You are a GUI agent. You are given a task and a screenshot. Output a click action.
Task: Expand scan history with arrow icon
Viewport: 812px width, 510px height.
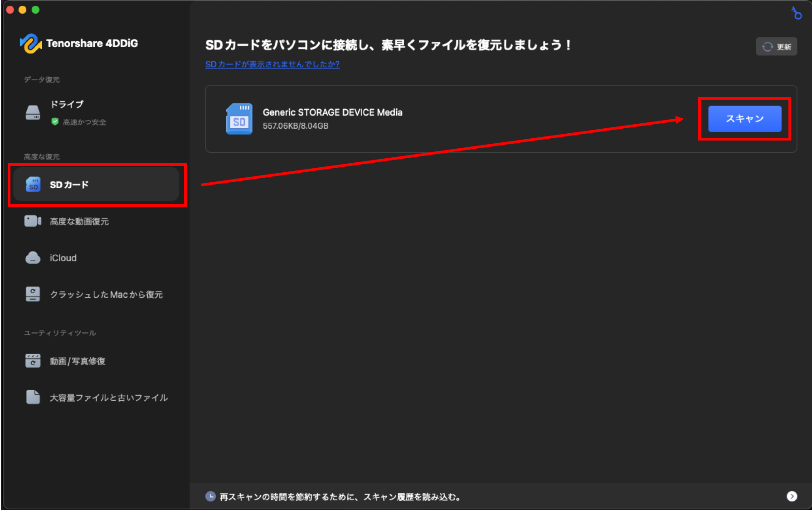(x=792, y=496)
